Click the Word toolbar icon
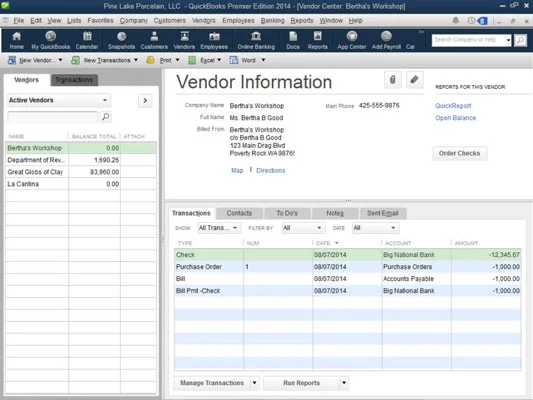Screen dimensions: 533x400 (234, 60)
